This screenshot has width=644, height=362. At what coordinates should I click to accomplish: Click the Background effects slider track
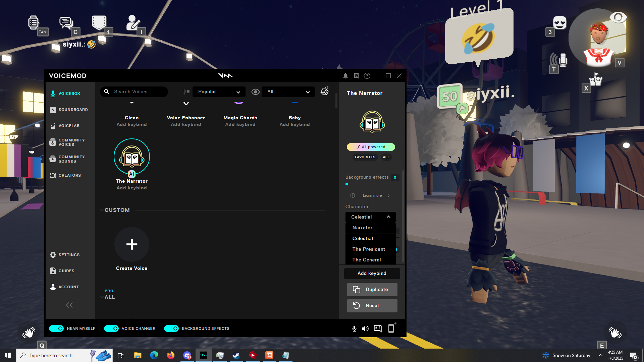(372, 184)
